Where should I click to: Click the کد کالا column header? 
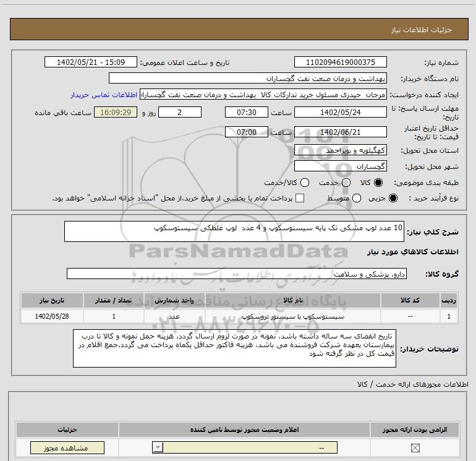click(410, 300)
